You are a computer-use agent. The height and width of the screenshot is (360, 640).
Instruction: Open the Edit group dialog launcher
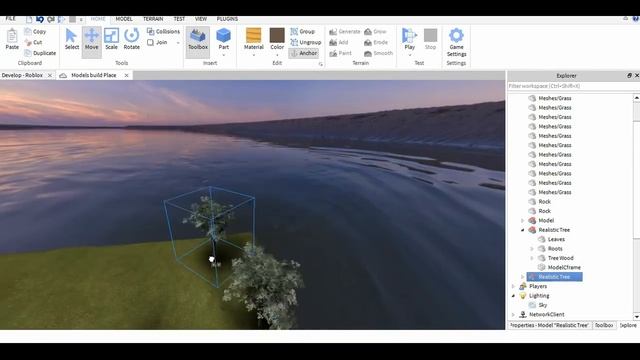coord(320,64)
